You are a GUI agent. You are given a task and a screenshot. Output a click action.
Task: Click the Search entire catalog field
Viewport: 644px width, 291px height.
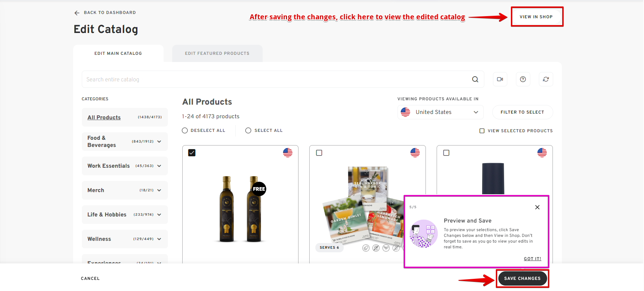276,79
